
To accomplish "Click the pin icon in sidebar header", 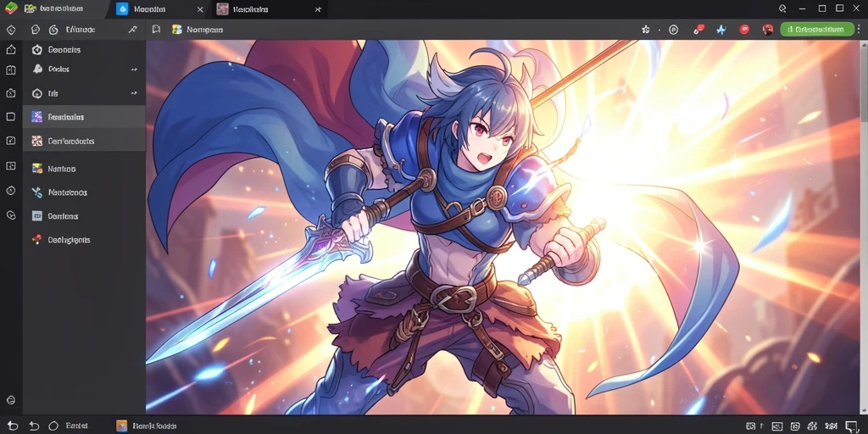I will [132, 30].
